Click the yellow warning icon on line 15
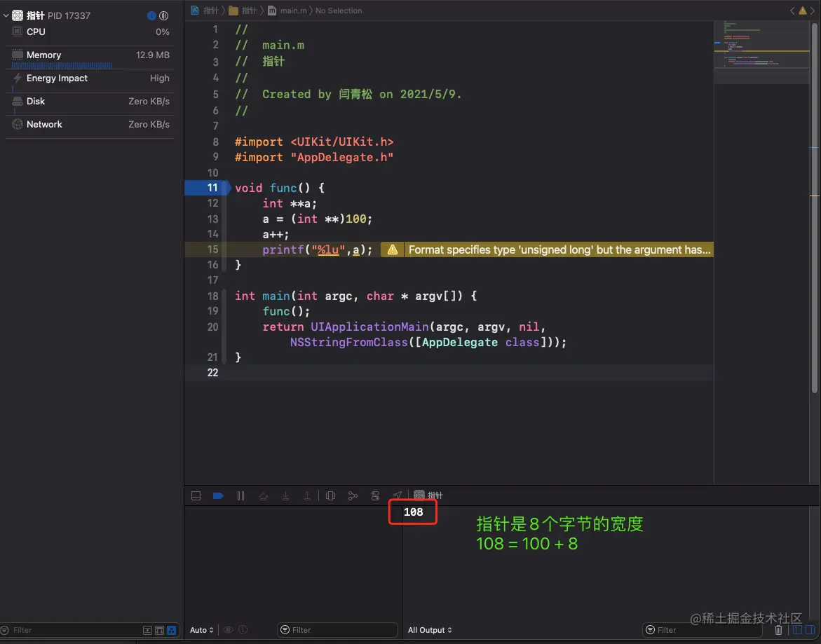Viewport: 821px width, 644px height. coord(392,250)
